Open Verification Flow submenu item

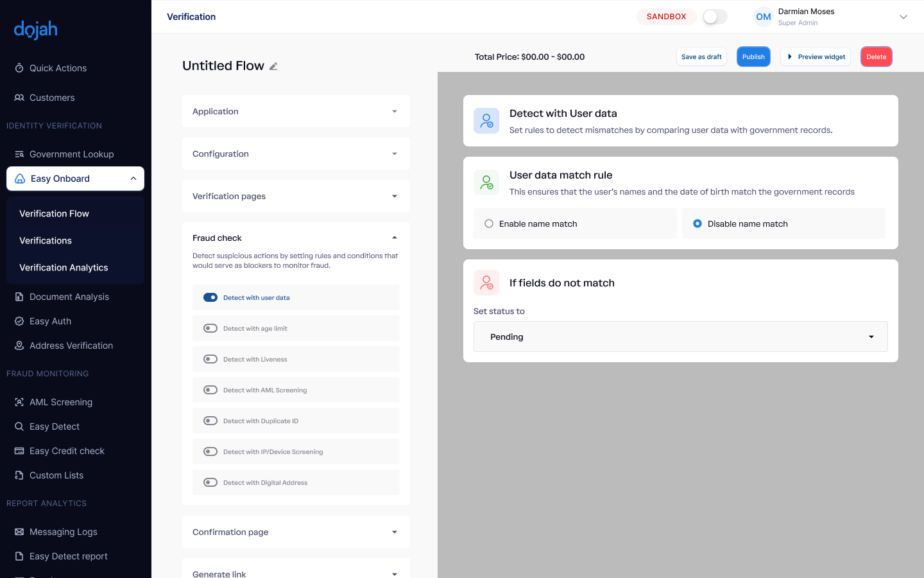click(x=54, y=213)
